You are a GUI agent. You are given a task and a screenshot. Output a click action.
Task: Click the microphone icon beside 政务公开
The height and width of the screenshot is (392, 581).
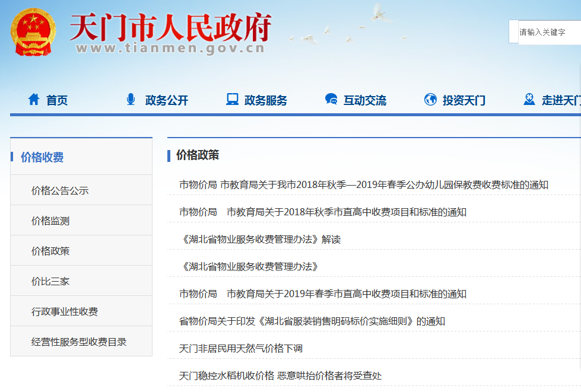pyautogui.click(x=131, y=100)
